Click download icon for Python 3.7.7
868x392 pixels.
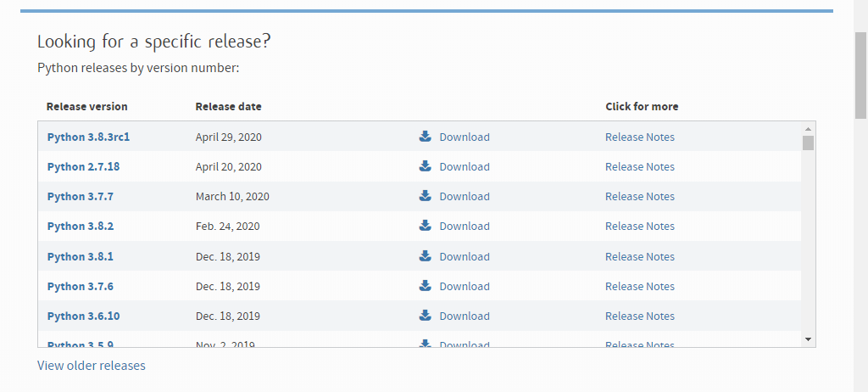click(426, 196)
